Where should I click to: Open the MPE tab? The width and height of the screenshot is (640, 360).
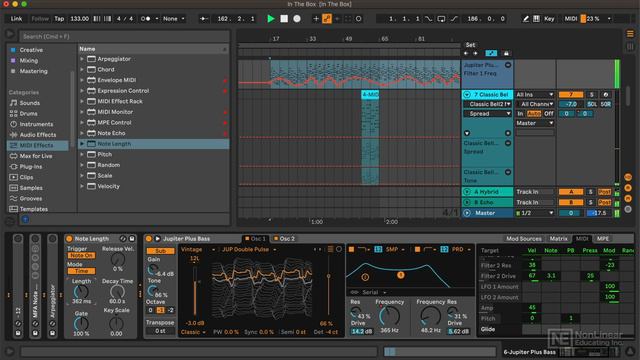(x=602, y=239)
